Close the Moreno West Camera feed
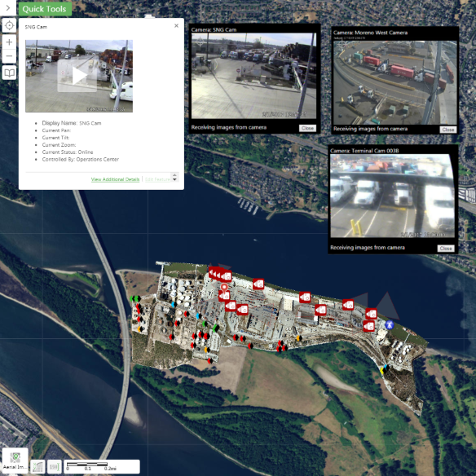This screenshot has height=476, width=476. tap(448, 130)
